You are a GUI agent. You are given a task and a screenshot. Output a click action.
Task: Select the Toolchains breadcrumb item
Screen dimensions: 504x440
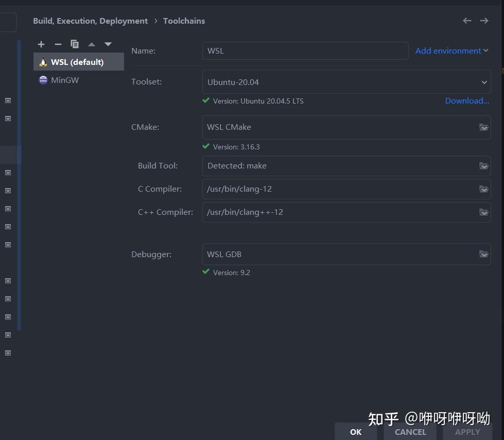[x=184, y=21]
